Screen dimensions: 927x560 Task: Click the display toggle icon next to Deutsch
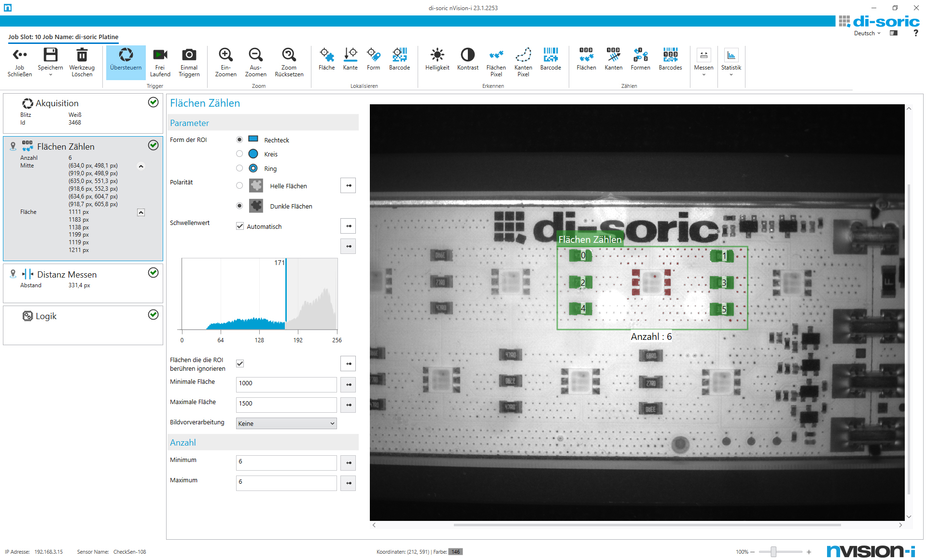(894, 33)
